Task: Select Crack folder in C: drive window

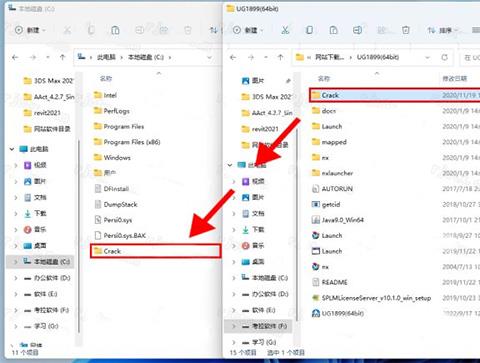Action: click(x=155, y=251)
